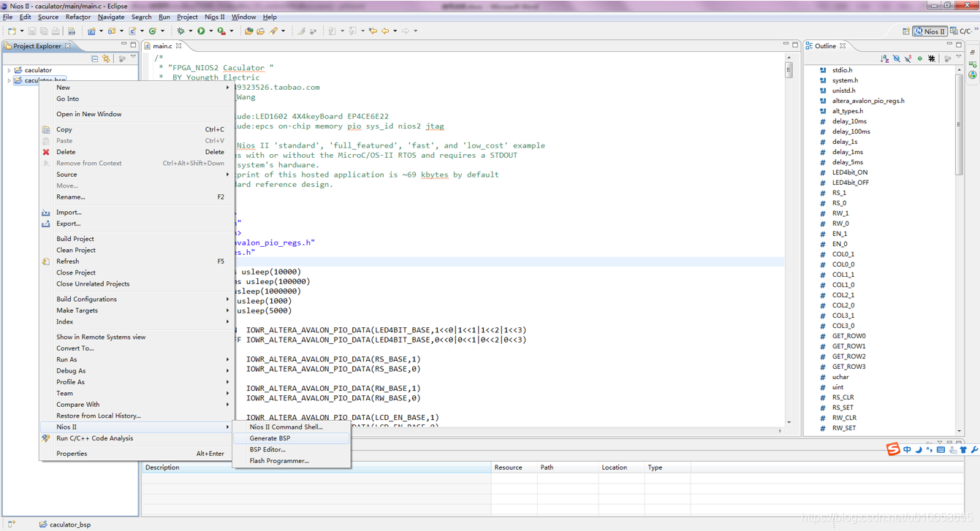Click the New source file toolbar icon
The height and width of the screenshot is (531, 980).
pyautogui.click(x=132, y=31)
